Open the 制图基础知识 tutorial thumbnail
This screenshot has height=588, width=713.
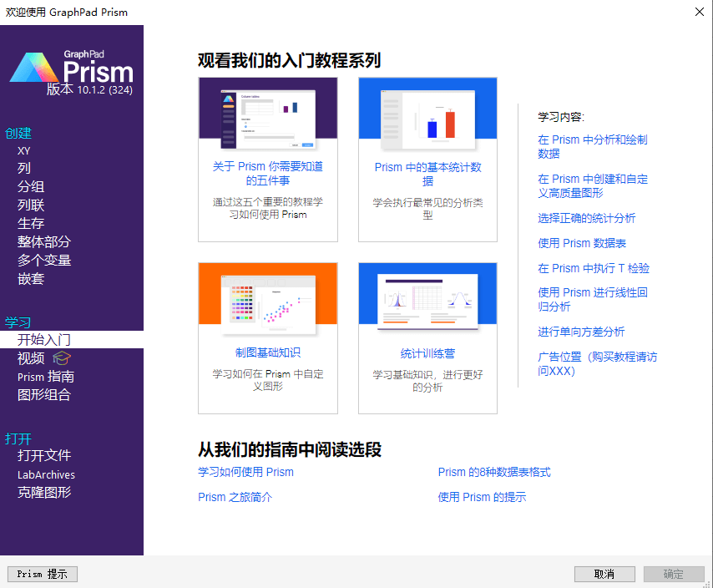coord(268,299)
